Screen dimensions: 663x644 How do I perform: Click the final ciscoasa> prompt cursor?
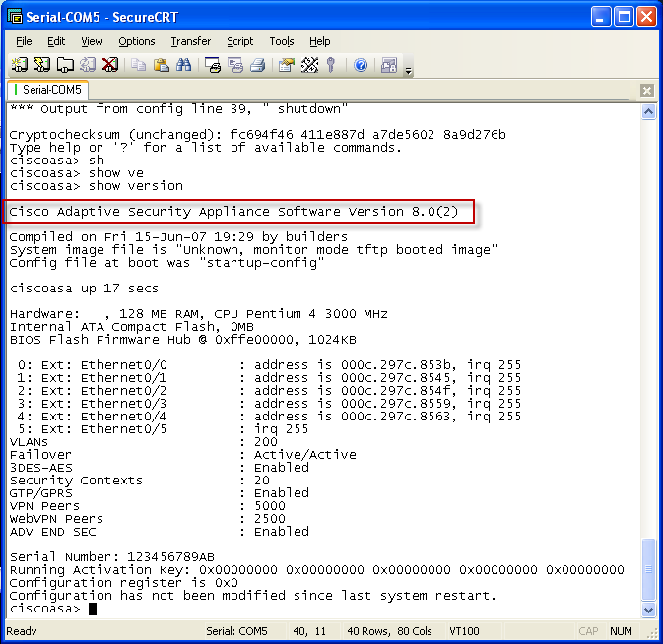click(93, 609)
